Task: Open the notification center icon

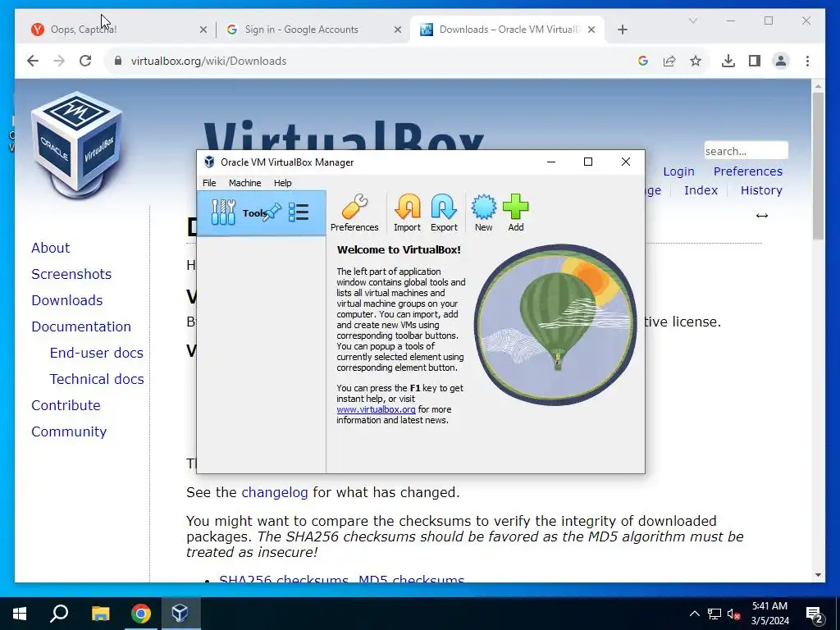Action: click(815, 614)
